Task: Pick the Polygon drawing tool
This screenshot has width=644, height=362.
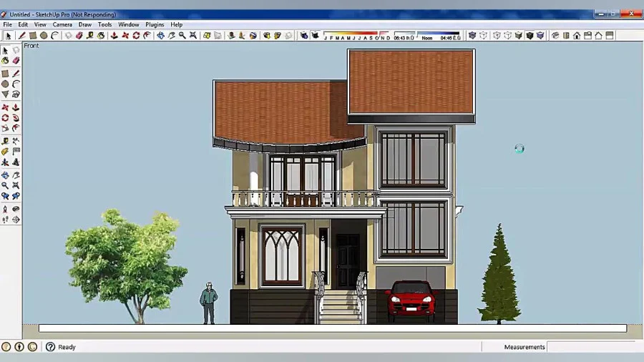Action: click(x=5, y=94)
